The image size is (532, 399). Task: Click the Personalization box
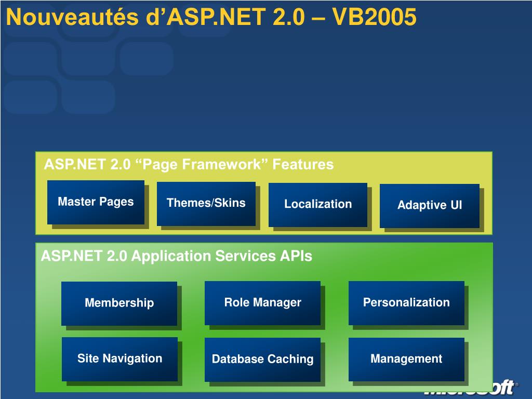pyautogui.click(x=406, y=303)
